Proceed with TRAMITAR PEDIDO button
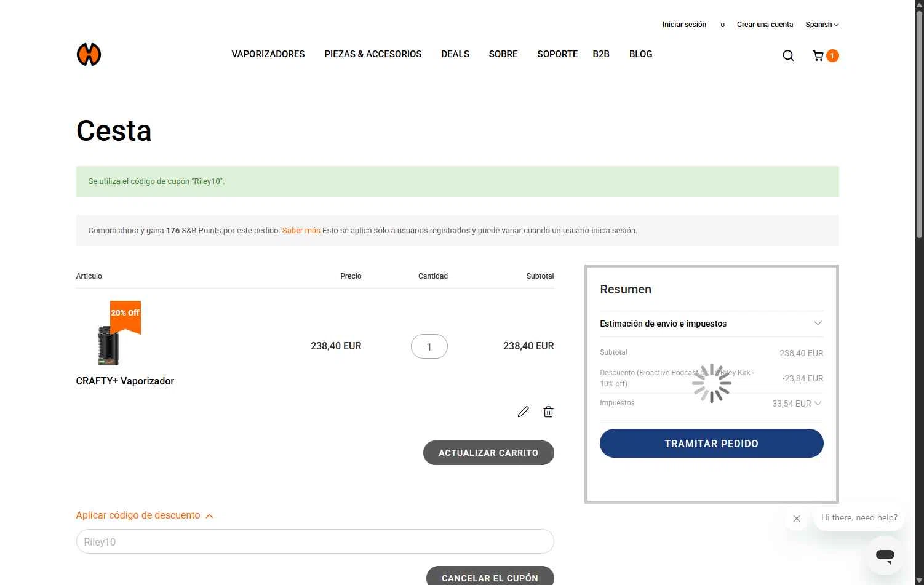924x585 pixels. 711,444
